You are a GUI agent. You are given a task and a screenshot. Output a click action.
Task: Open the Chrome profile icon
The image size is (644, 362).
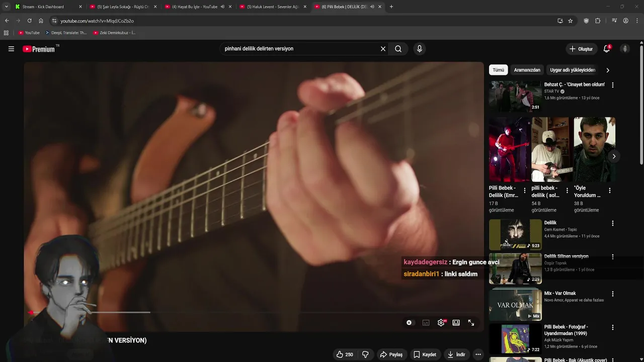(625, 21)
